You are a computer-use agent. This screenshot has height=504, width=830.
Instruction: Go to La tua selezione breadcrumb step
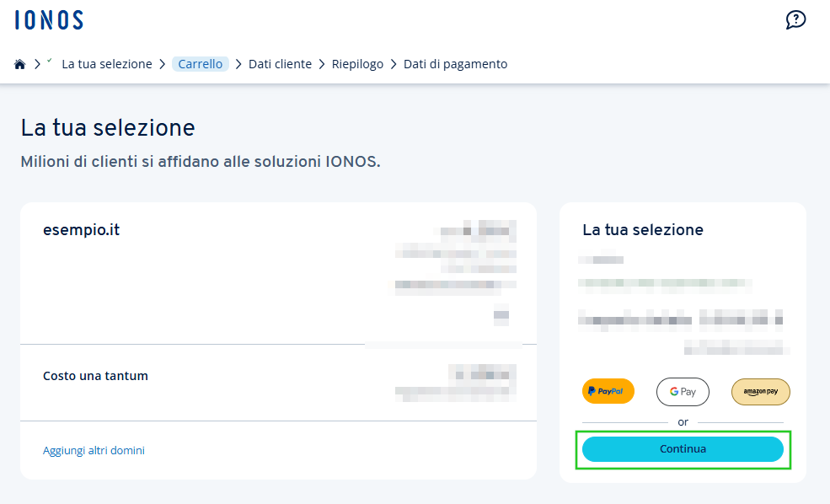pos(107,64)
